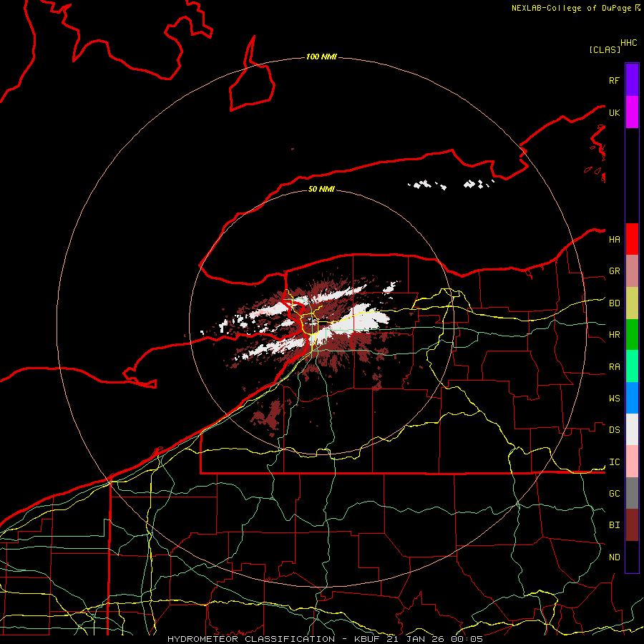Click the HA legend label
This screenshot has width=644, height=644.
(x=614, y=239)
